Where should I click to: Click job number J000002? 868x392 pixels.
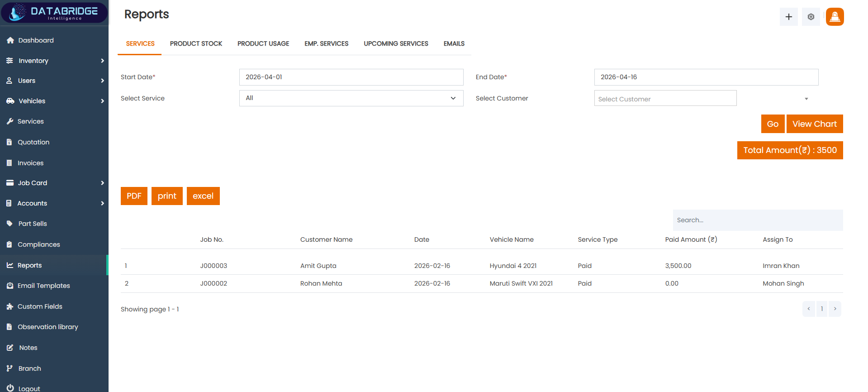(x=213, y=283)
